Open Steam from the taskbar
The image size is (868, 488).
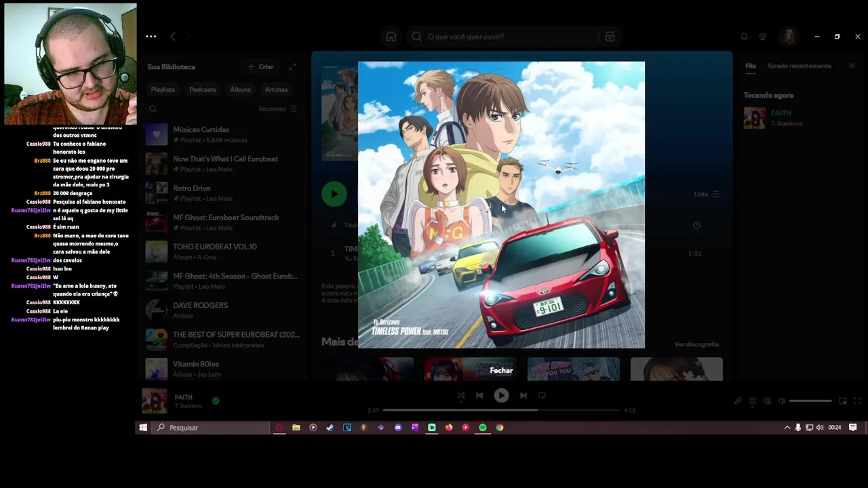click(330, 428)
